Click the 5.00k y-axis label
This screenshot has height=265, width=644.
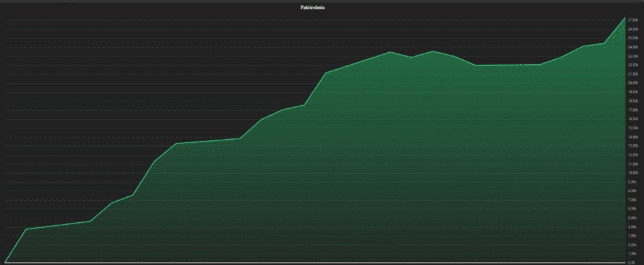click(x=633, y=217)
